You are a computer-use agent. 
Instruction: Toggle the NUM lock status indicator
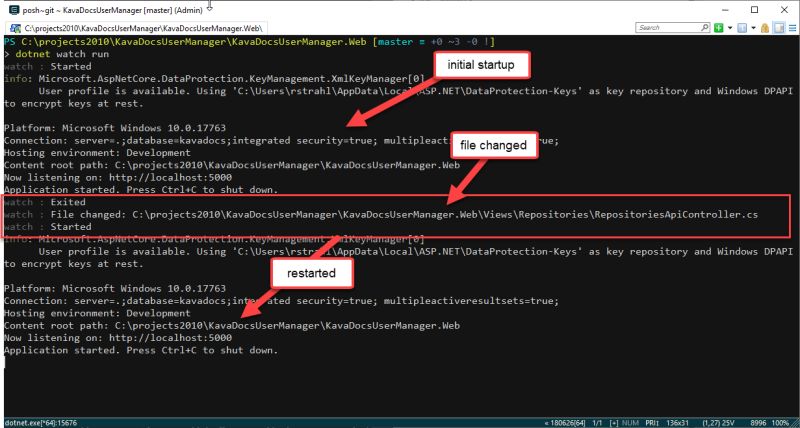[x=631, y=423]
